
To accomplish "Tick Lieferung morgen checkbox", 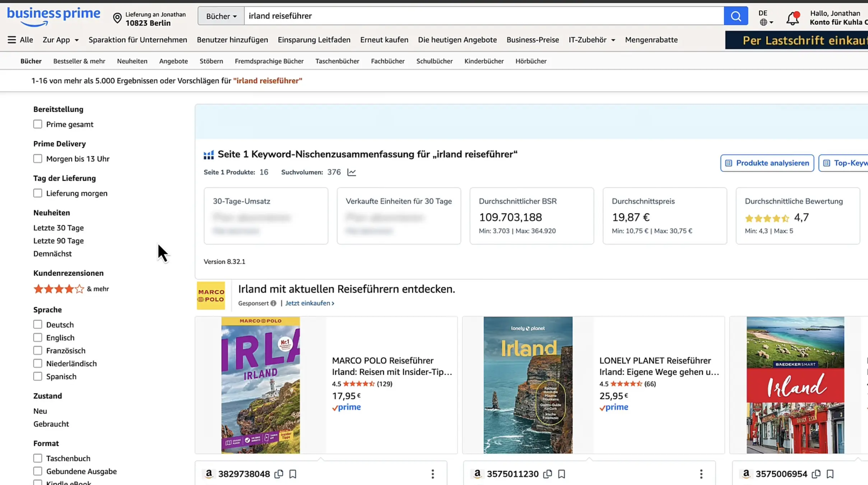I will point(38,193).
